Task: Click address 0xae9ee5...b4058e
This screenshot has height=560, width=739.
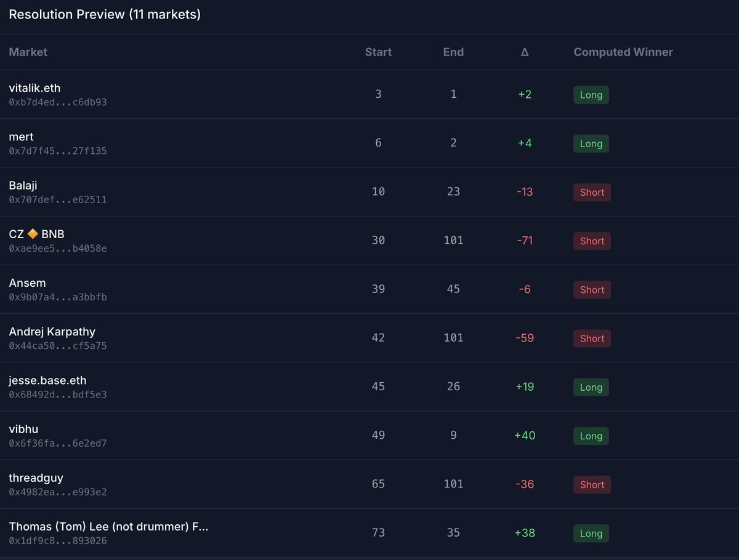Action: [58, 248]
